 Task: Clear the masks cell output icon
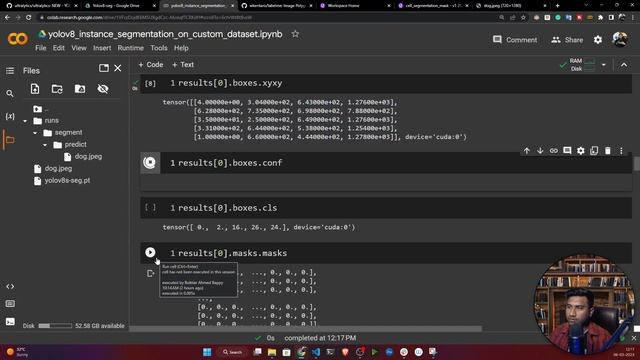tap(150, 273)
